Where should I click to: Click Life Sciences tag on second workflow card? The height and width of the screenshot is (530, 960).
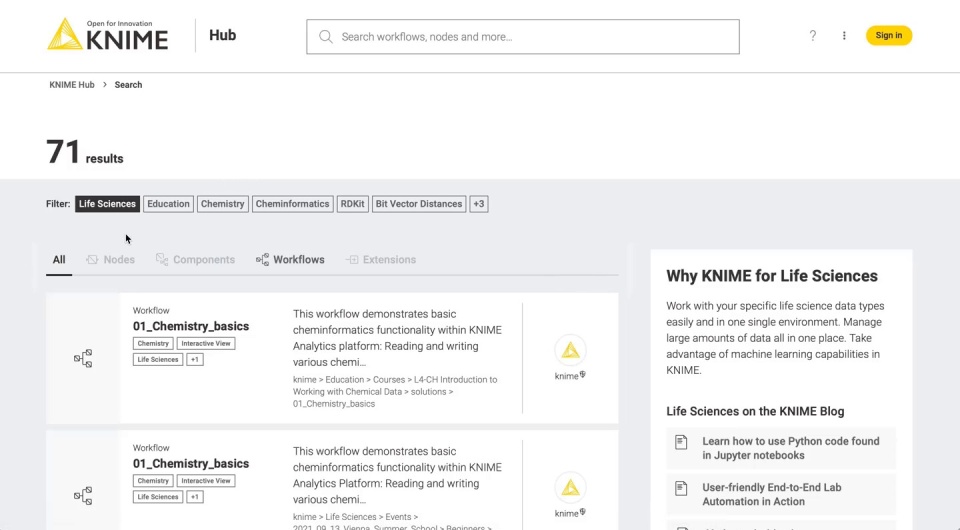click(158, 496)
